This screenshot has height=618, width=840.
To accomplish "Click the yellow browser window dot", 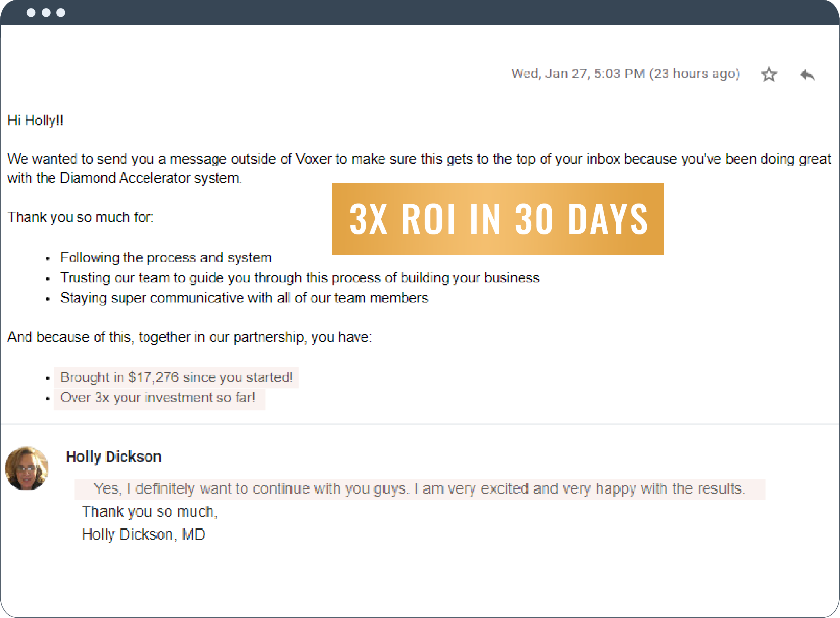I will pos(47,13).
